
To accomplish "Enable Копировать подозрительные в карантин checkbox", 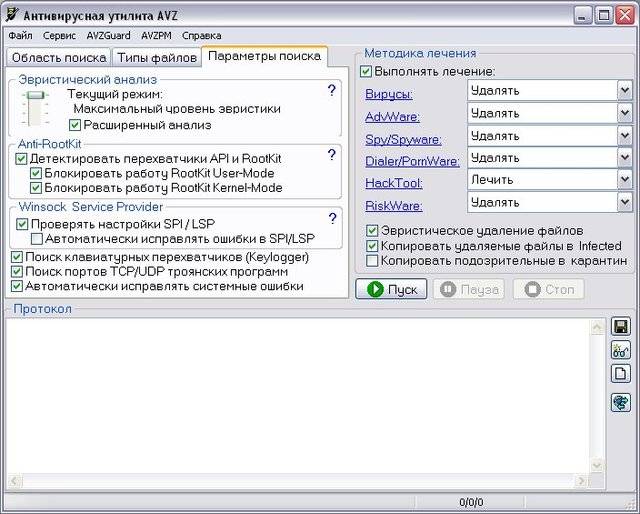I will (372, 261).
